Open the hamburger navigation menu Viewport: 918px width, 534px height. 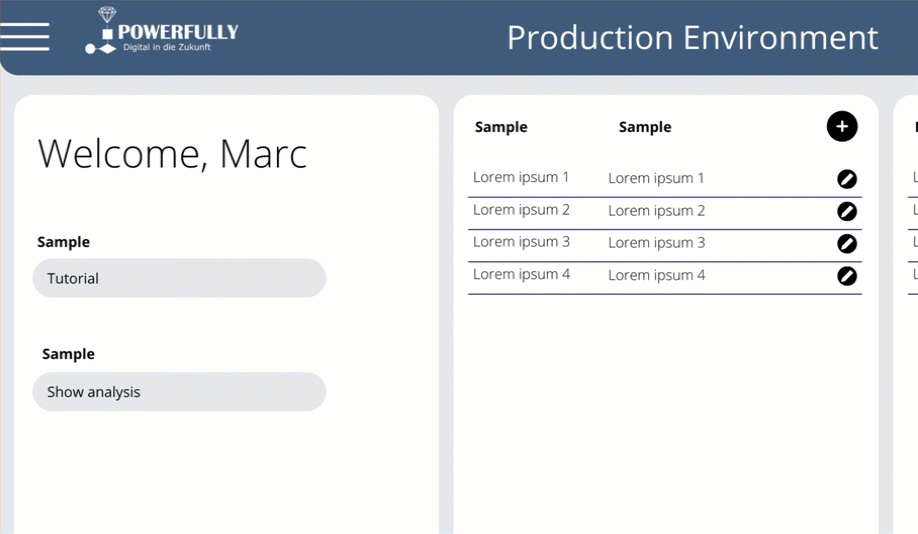[x=25, y=36]
